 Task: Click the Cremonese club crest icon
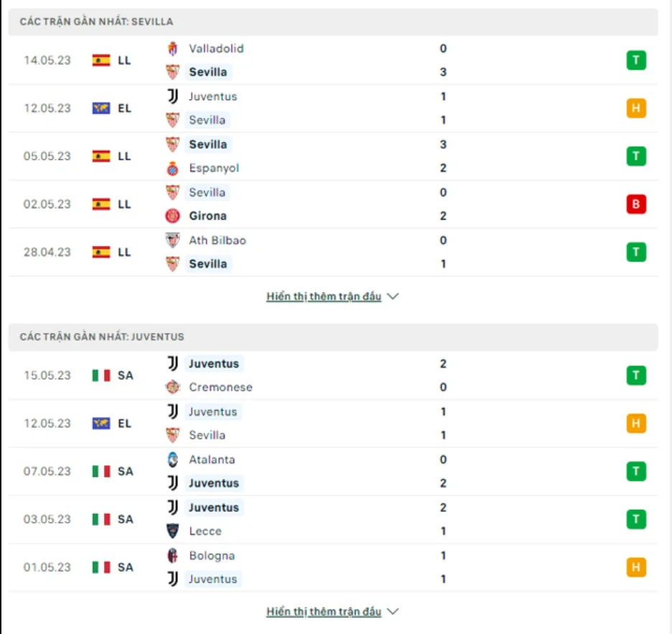click(172, 388)
